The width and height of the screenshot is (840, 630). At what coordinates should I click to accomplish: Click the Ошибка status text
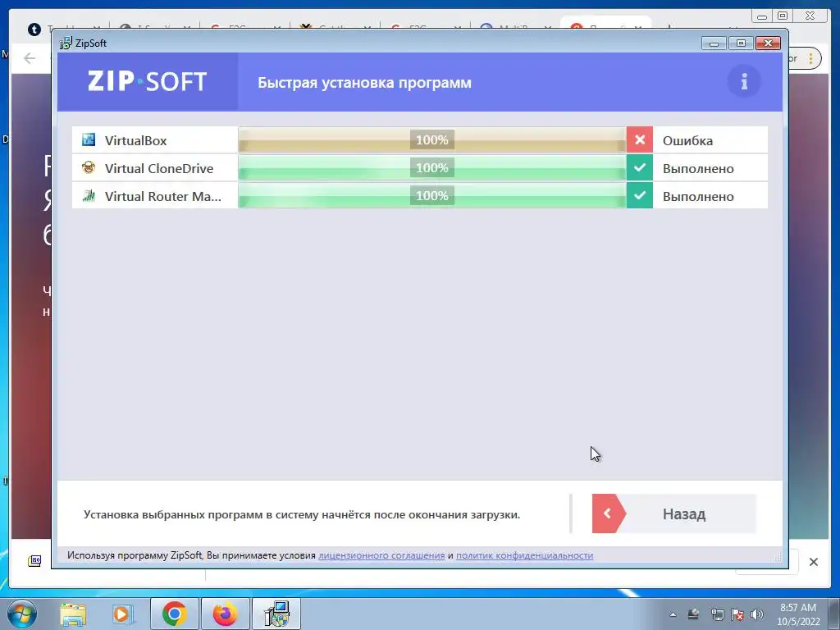[687, 140]
